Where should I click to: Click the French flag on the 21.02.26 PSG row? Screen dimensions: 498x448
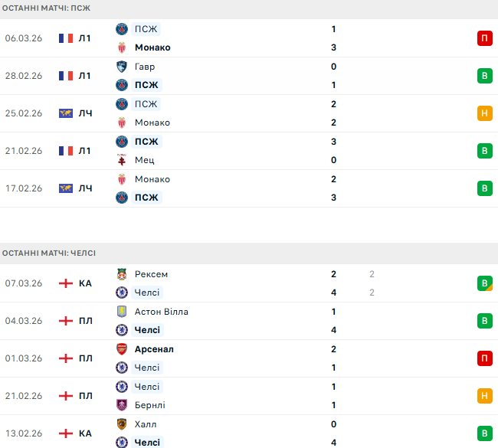(x=65, y=151)
